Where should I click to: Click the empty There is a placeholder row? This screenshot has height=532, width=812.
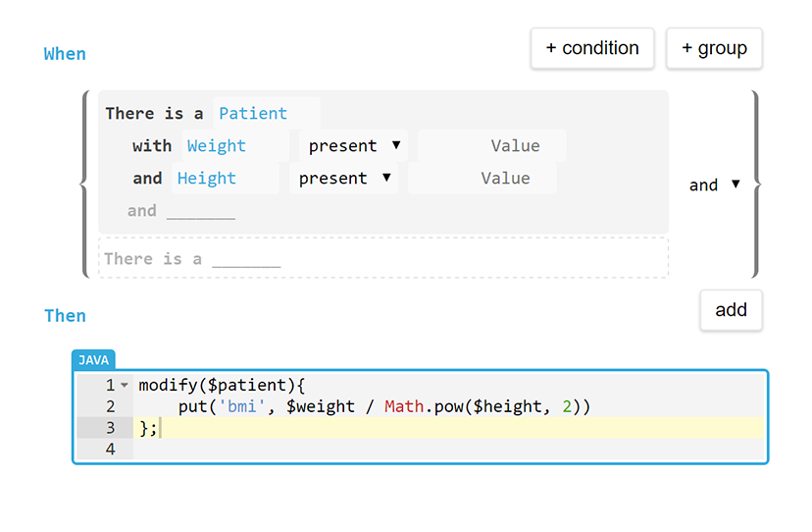[x=382, y=259]
